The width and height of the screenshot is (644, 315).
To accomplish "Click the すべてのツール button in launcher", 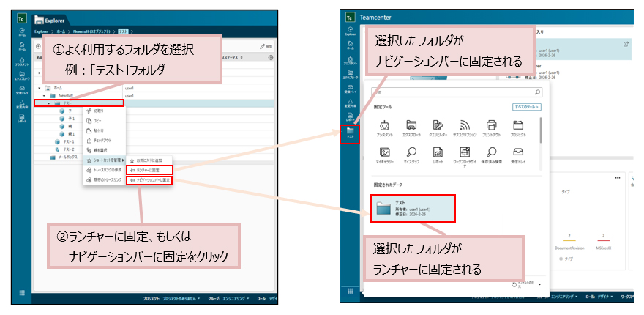I will click(x=526, y=107).
